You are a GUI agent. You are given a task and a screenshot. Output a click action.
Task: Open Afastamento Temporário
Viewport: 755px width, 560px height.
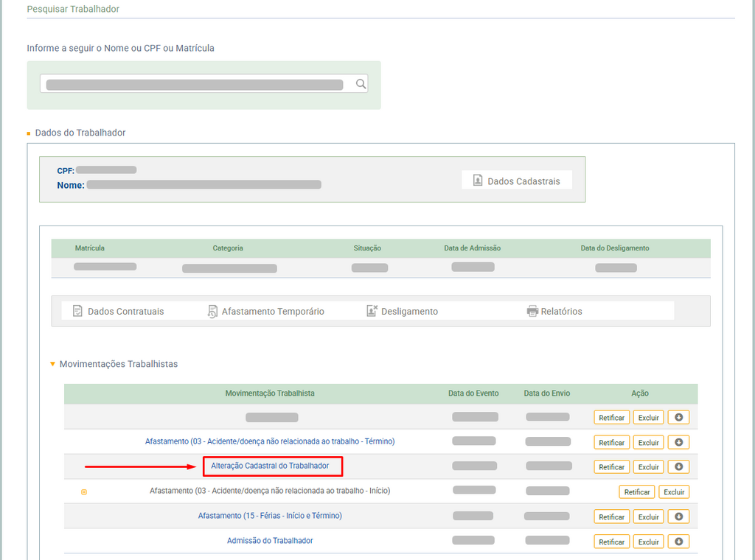tap(265, 311)
